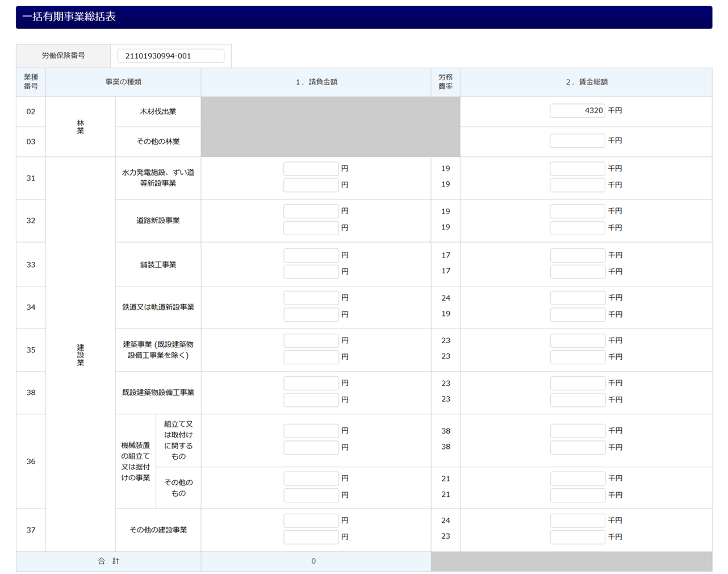The width and height of the screenshot is (728, 574).
Task: Focus first 請負金額 field for 組立て又は取付け row
Action: point(311,431)
